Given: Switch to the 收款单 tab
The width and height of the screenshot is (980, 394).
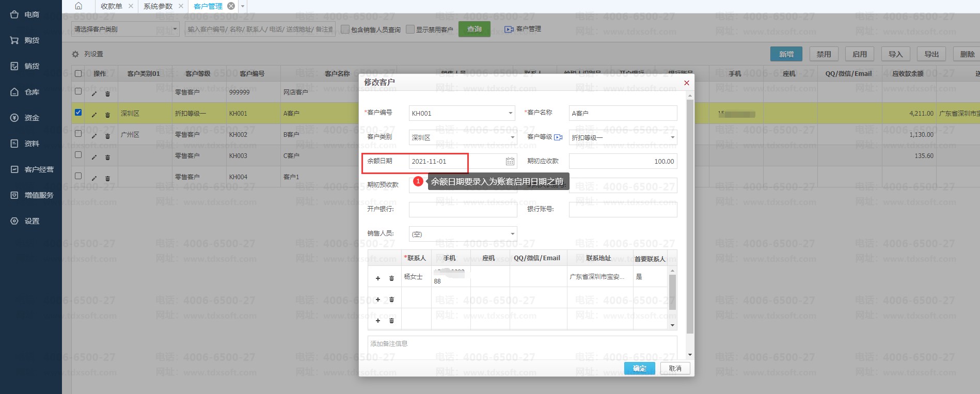Looking at the screenshot, I should (111, 6).
